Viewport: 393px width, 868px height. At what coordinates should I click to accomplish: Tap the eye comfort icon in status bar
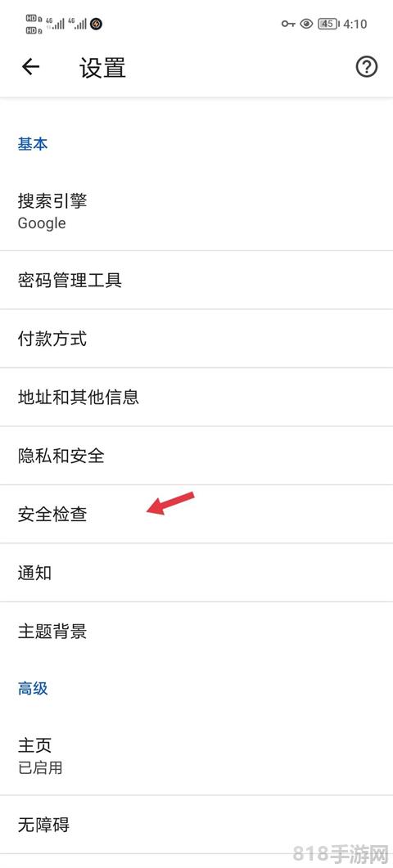(x=306, y=24)
